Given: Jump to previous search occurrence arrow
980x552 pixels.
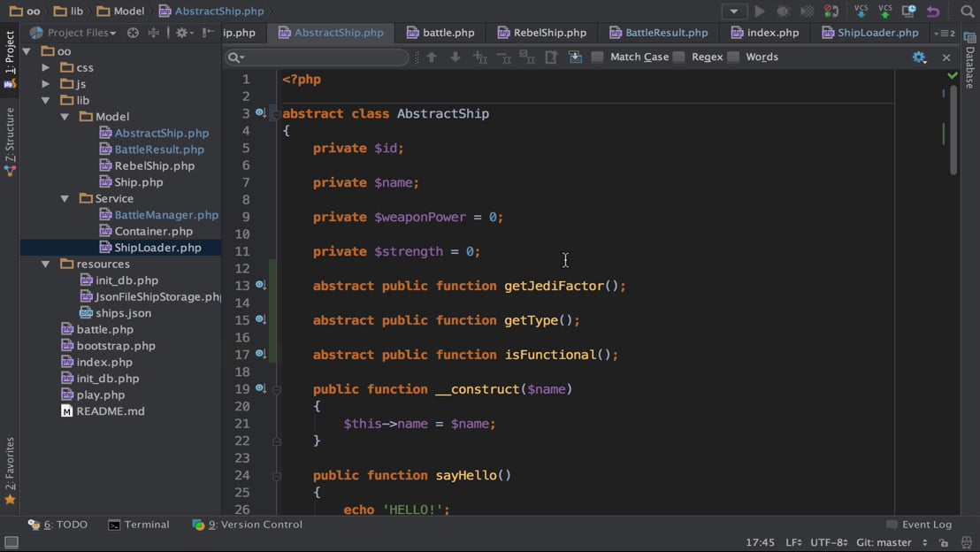Looking at the screenshot, I should [432, 57].
